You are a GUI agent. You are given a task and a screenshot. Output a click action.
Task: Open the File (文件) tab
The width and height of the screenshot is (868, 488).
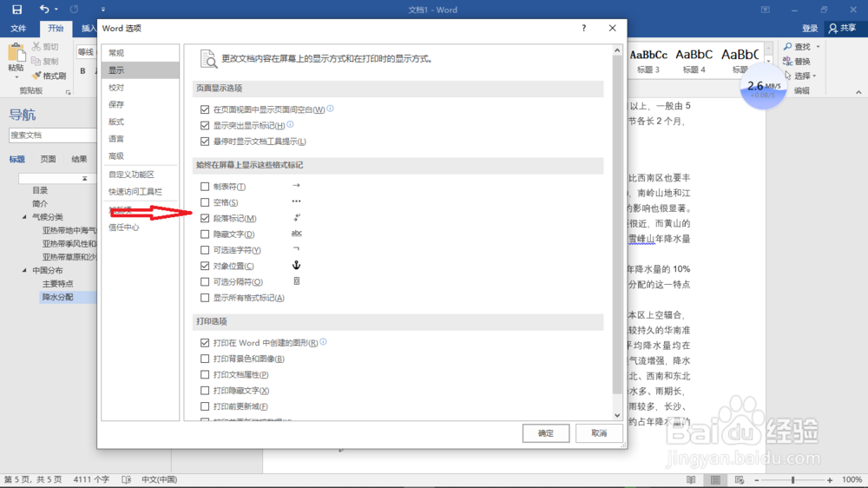click(x=18, y=29)
